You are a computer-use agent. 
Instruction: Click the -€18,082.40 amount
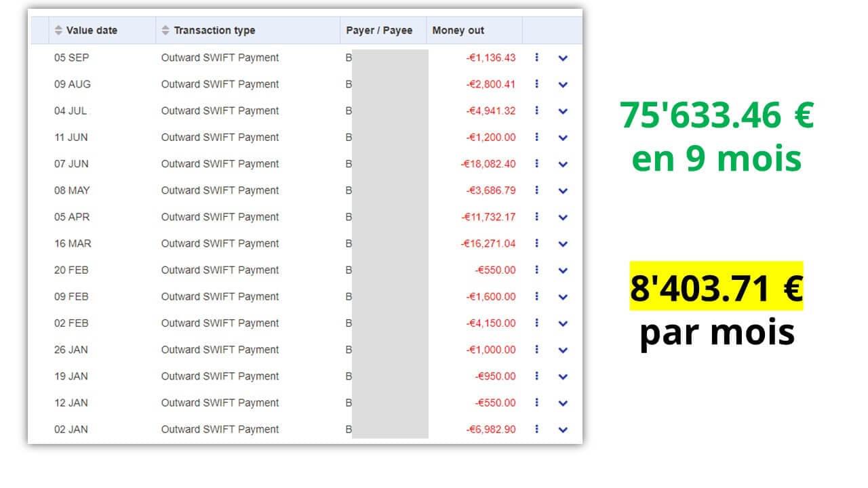(x=488, y=164)
